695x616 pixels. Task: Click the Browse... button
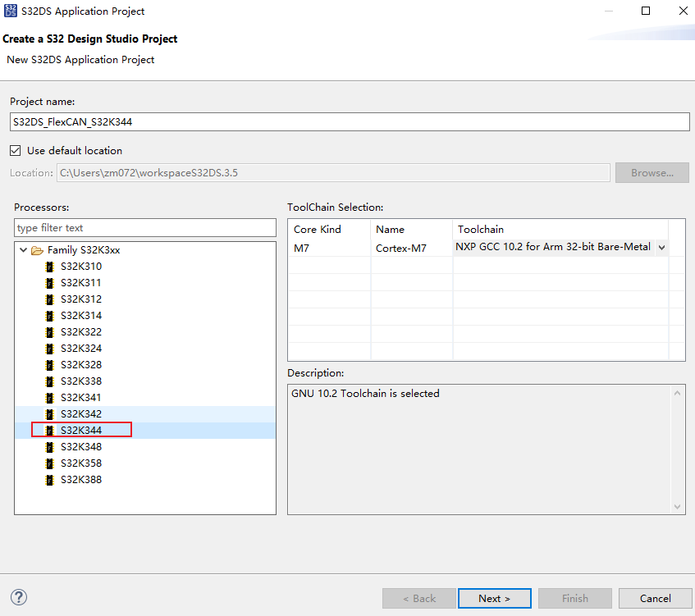point(652,173)
